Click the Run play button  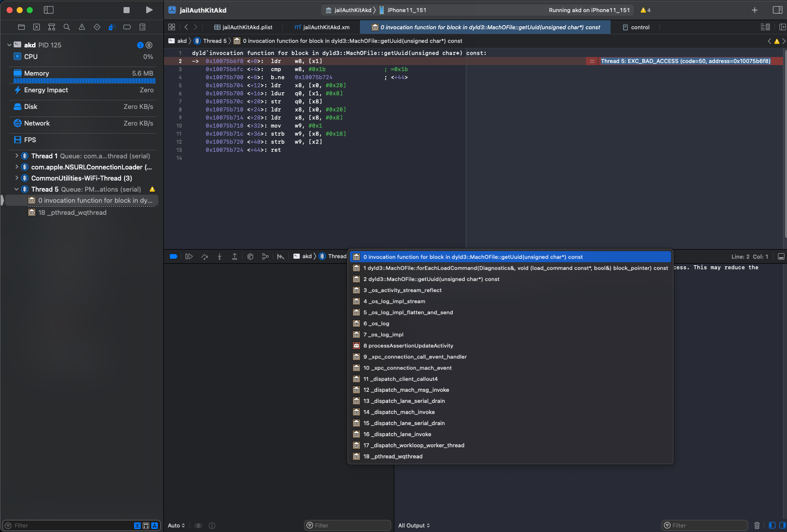click(149, 10)
